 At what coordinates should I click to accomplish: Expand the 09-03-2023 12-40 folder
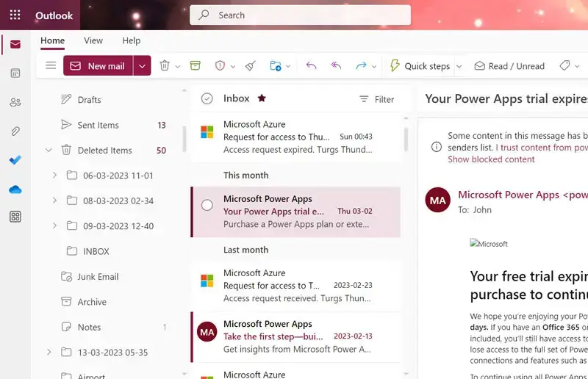pyautogui.click(x=54, y=225)
